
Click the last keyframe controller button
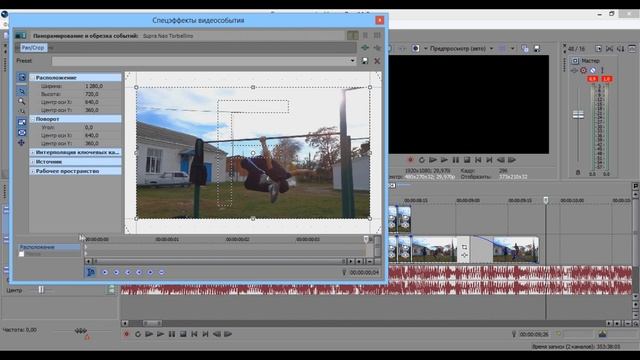pyautogui.click(x=162, y=272)
